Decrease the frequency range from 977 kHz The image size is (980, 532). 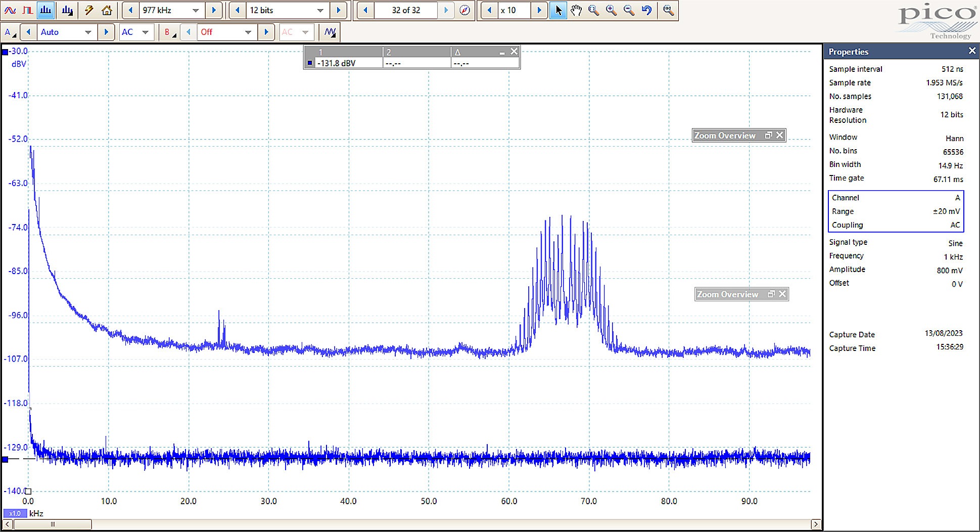(130, 10)
